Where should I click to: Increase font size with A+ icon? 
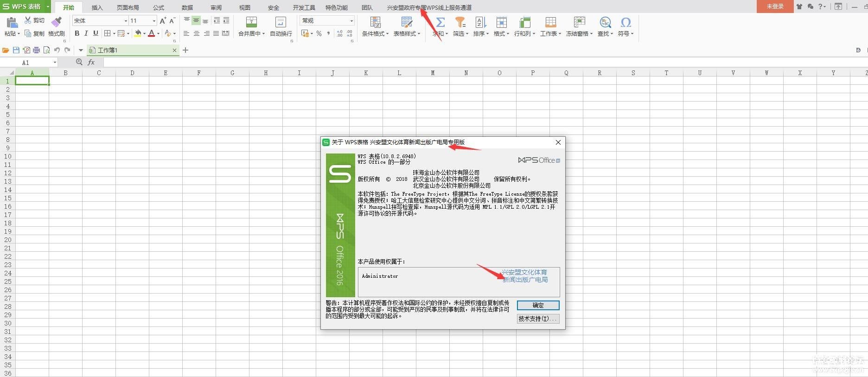[163, 20]
